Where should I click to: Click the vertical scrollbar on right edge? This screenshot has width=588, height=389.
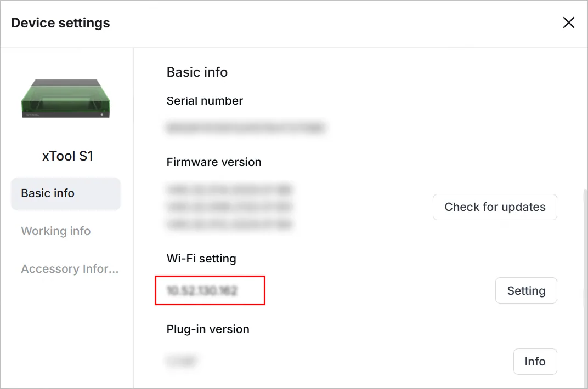pos(585,288)
